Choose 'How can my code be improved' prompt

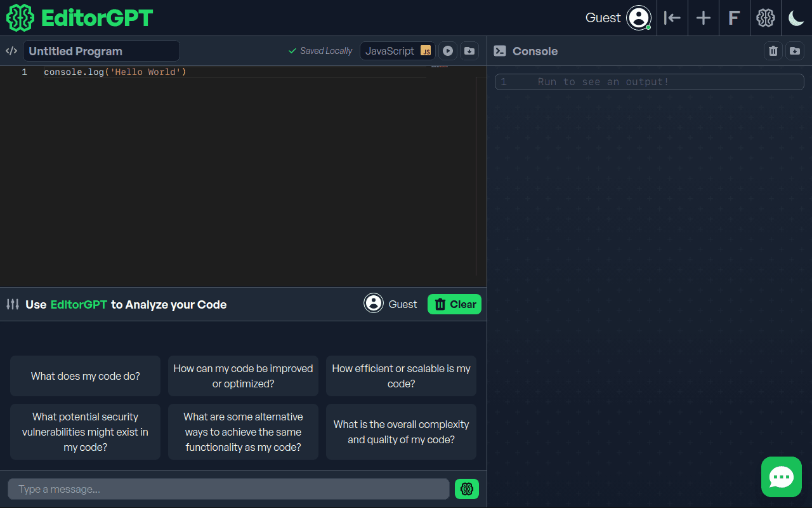pos(243,376)
